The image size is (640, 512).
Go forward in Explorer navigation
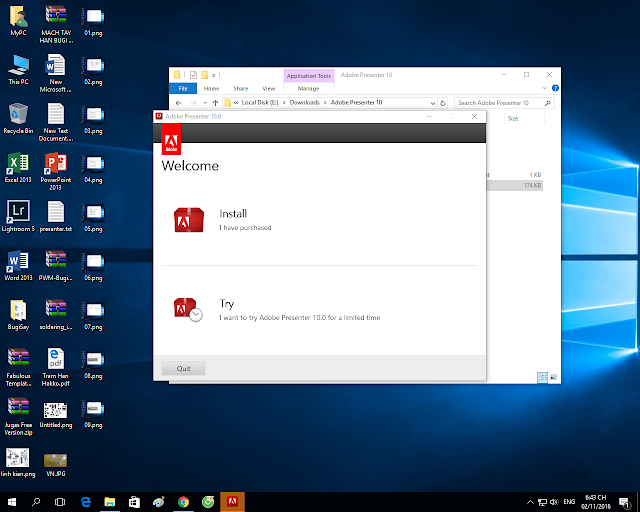tap(193, 103)
